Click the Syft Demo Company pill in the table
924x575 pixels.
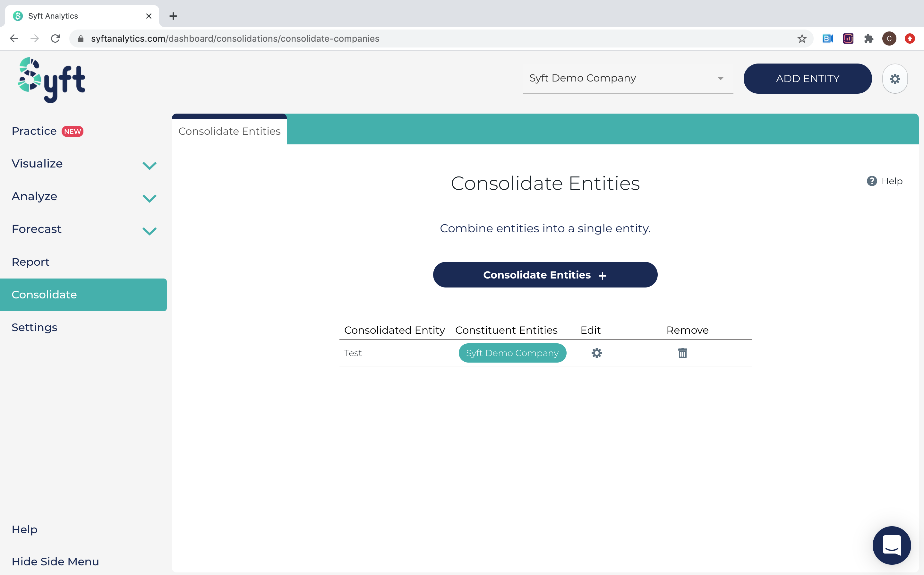point(512,353)
